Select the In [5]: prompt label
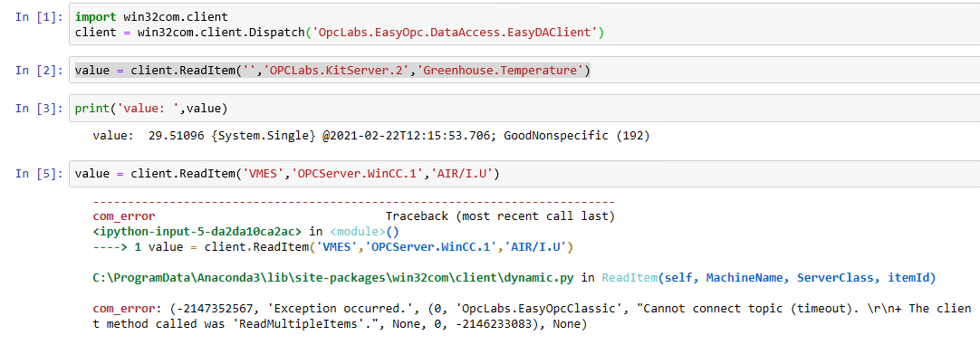This screenshot has width=980, height=345. coord(39,175)
